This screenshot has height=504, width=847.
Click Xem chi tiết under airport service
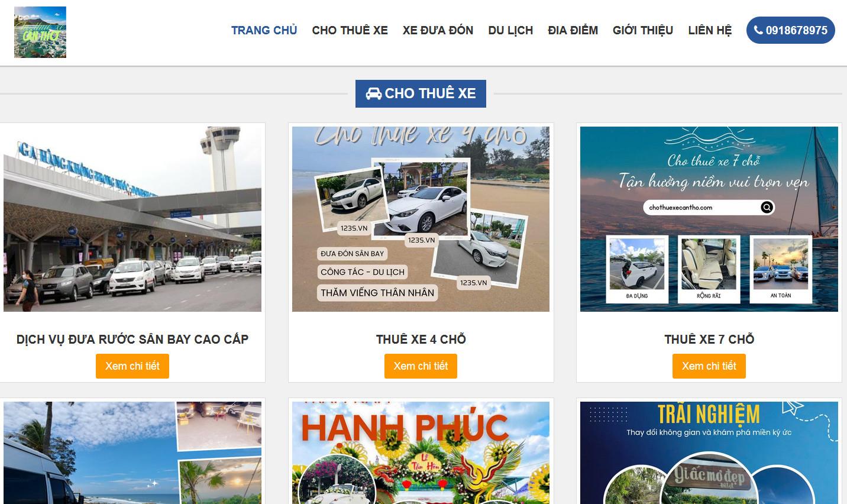(x=132, y=366)
